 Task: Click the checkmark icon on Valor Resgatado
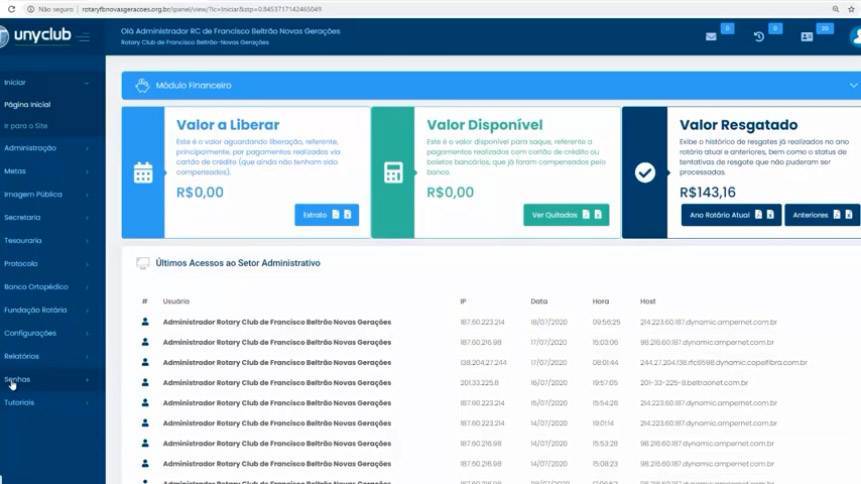click(645, 173)
